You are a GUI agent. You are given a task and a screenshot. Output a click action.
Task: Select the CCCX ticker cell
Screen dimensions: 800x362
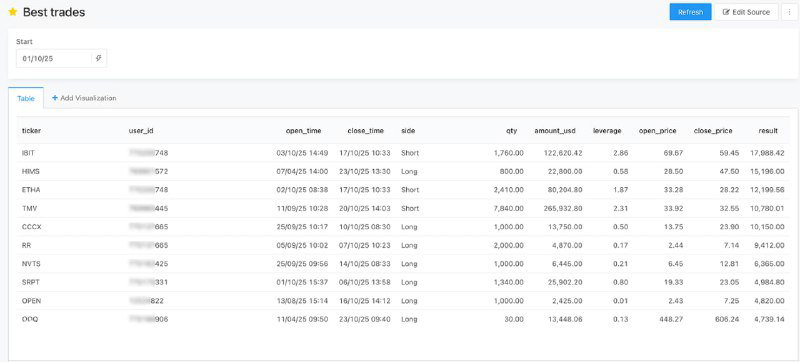32,227
